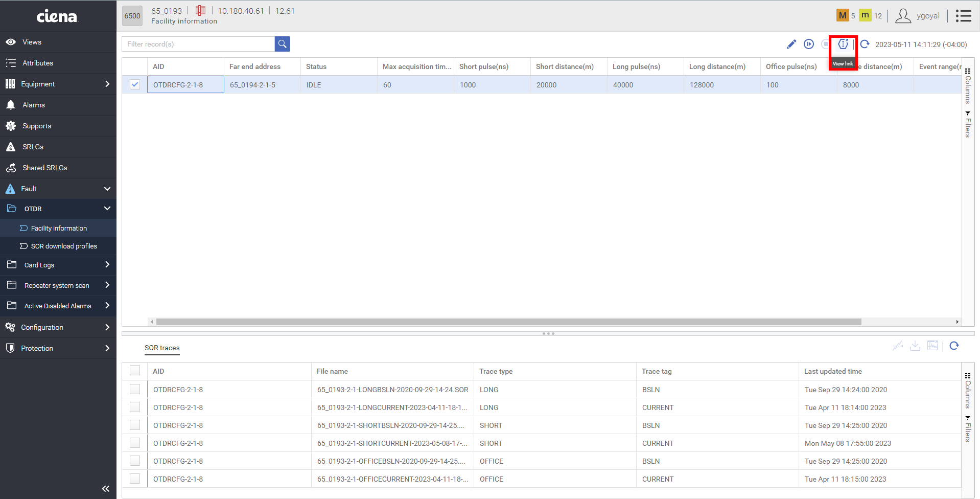Open the hamburger menu at top right
980x499 pixels.
(964, 16)
